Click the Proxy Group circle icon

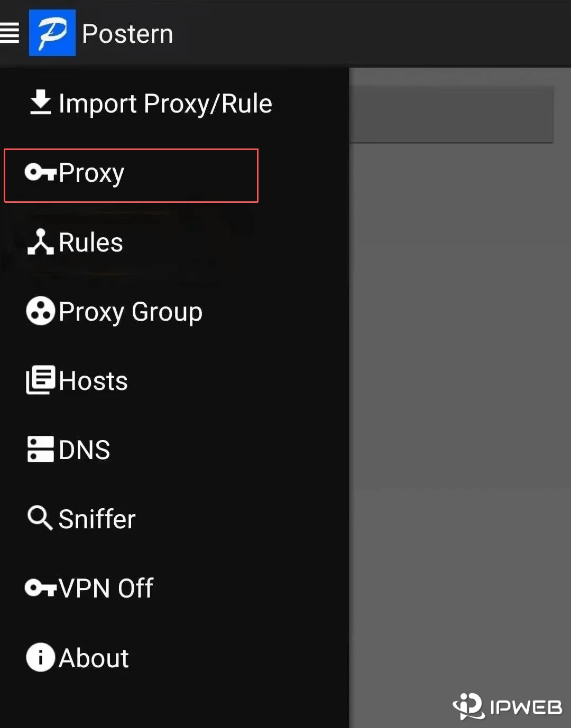[x=40, y=311]
